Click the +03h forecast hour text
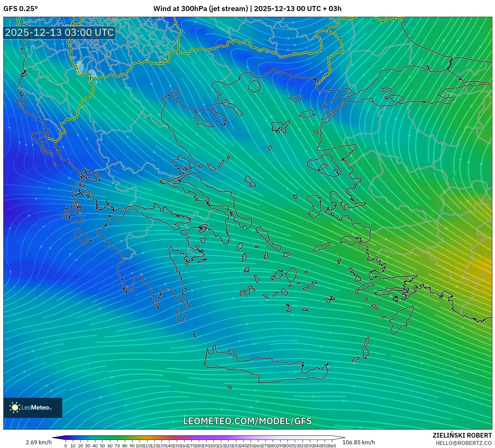The width and height of the screenshot is (495, 448). 333,9
